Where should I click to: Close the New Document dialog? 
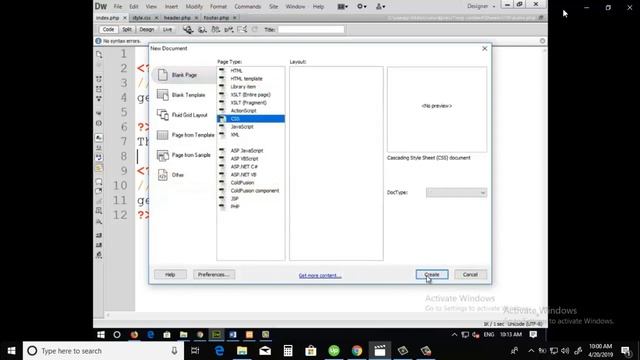tap(484, 48)
